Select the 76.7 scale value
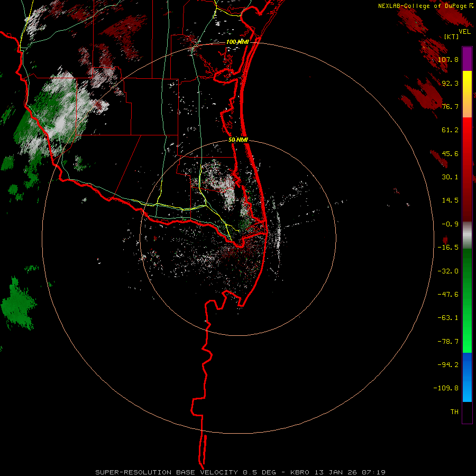This screenshot has width=476, height=476. (x=450, y=106)
